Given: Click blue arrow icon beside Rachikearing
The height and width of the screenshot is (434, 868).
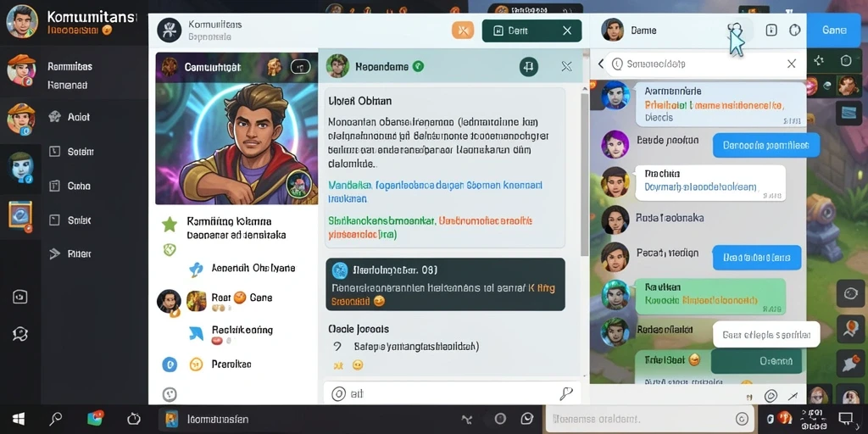Looking at the screenshot, I should tap(197, 332).
